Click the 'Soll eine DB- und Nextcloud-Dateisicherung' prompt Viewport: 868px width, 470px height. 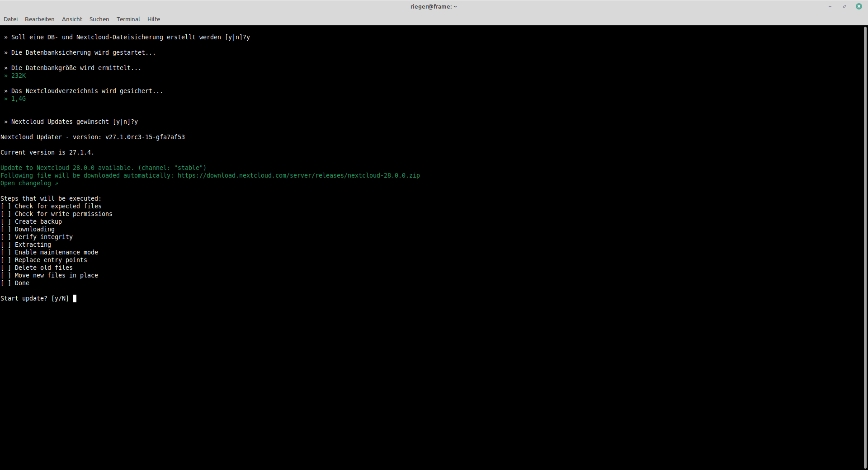point(127,37)
